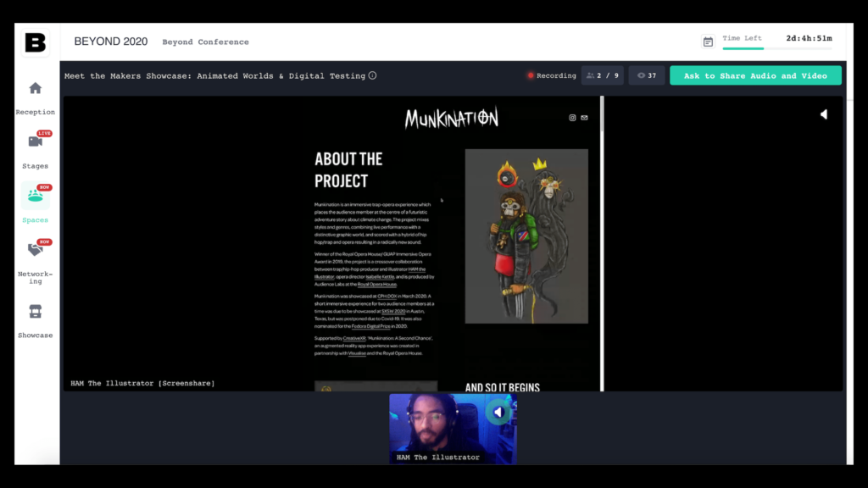
Task: Open Munkination email envelope icon
Action: click(584, 118)
